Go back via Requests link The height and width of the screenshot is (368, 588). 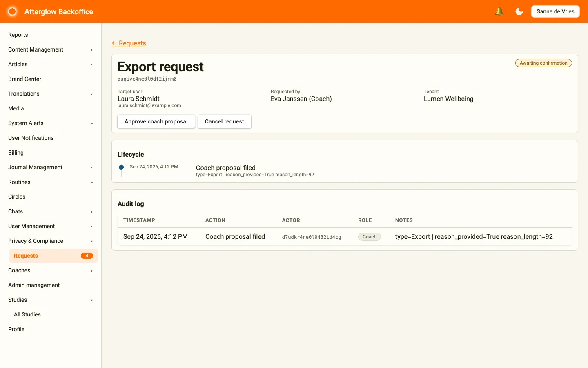pyautogui.click(x=129, y=43)
